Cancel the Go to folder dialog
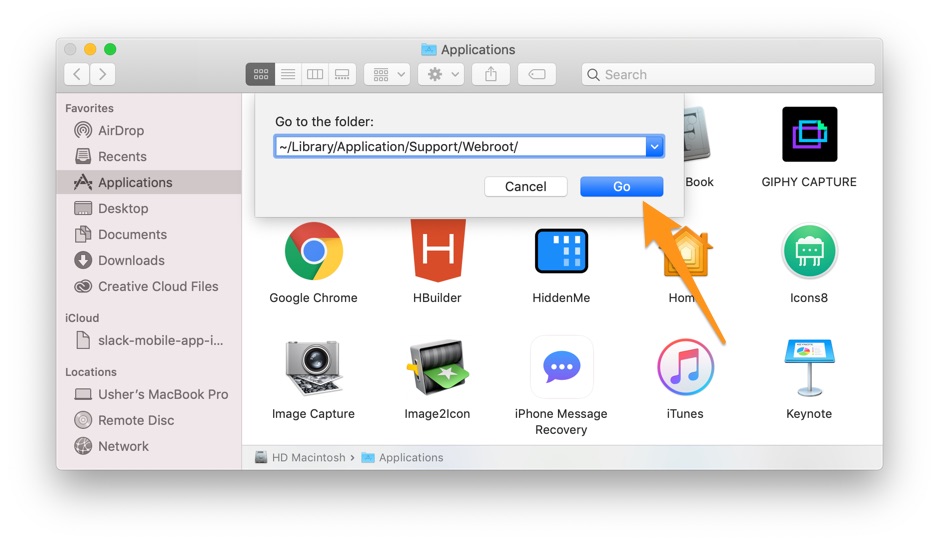This screenshot has width=939, height=544. pyautogui.click(x=525, y=186)
